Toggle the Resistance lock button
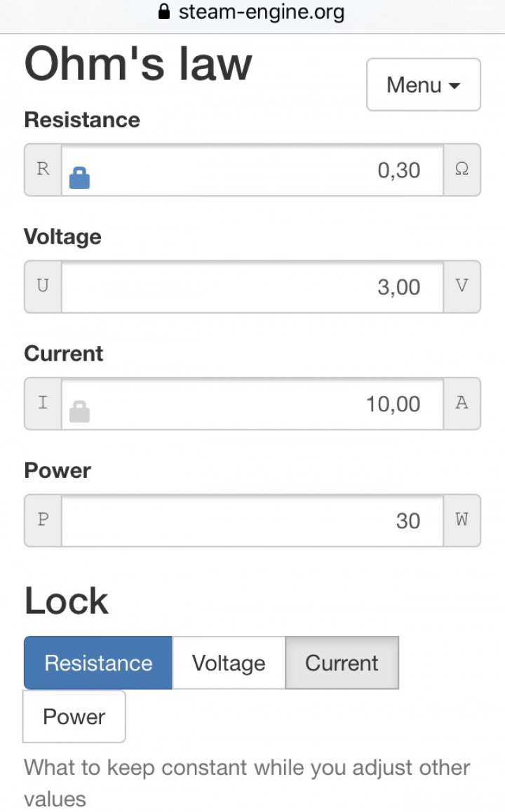 pos(98,663)
